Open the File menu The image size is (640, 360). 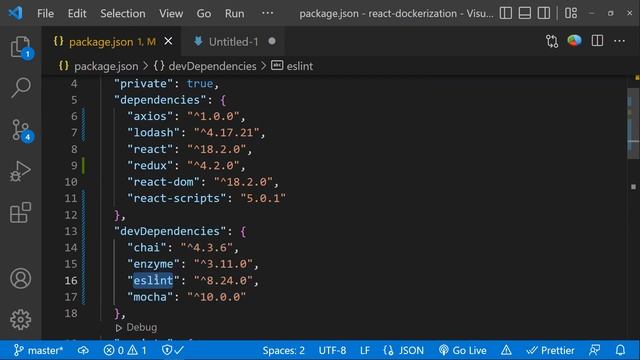pyautogui.click(x=45, y=13)
